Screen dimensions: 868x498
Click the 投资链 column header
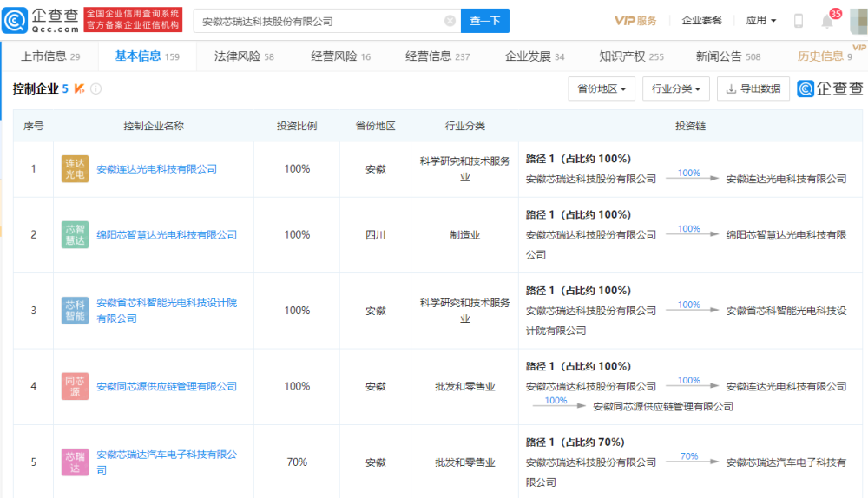[690, 126]
